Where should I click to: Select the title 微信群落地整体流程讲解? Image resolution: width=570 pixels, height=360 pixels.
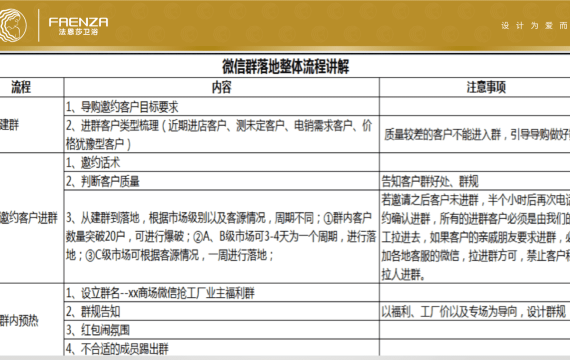tap(285, 66)
